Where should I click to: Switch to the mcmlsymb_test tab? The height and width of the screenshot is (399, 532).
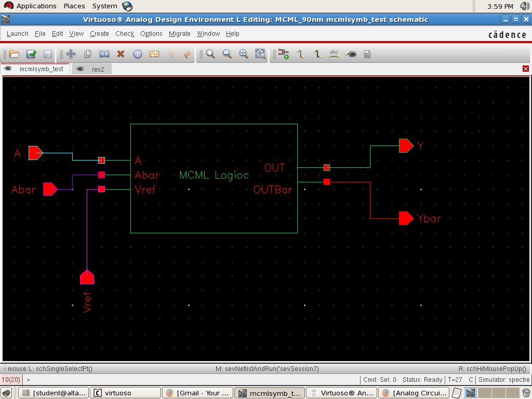click(x=35, y=69)
